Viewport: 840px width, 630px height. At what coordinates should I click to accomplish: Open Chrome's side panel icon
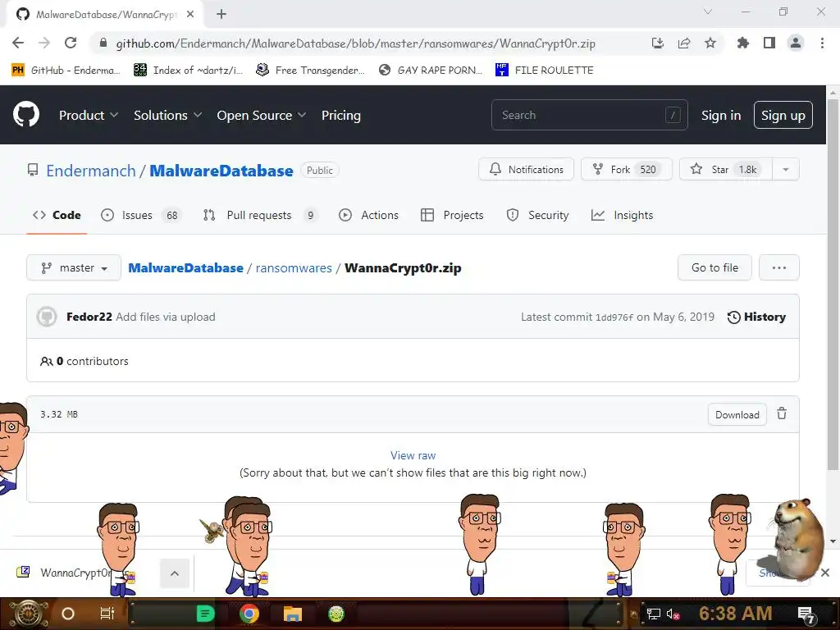point(769,43)
